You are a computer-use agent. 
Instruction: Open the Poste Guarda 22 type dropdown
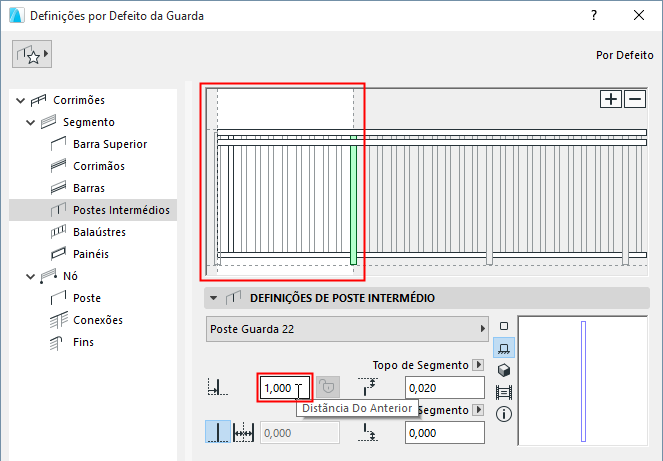(347, 329)
